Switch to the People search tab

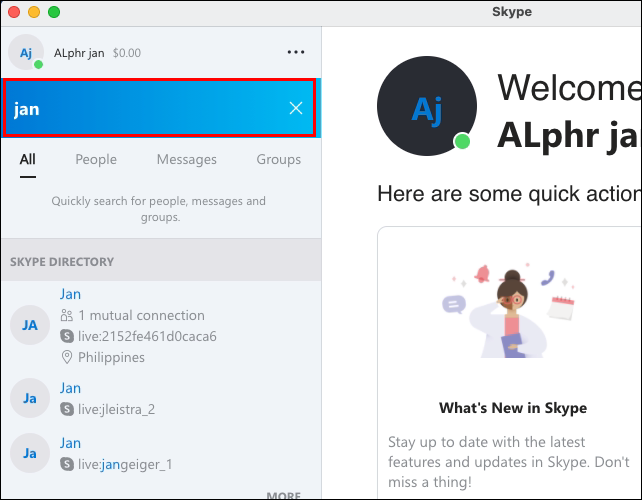(96, 159)
